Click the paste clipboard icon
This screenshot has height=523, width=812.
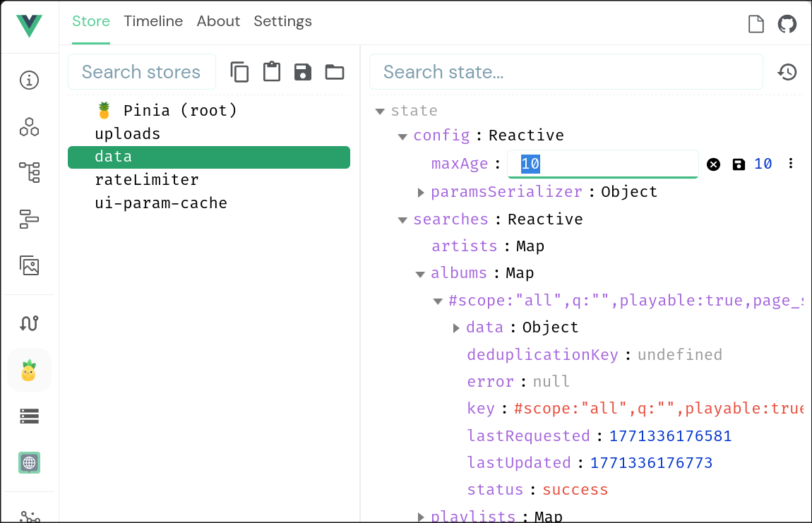(x=271, y=72)
